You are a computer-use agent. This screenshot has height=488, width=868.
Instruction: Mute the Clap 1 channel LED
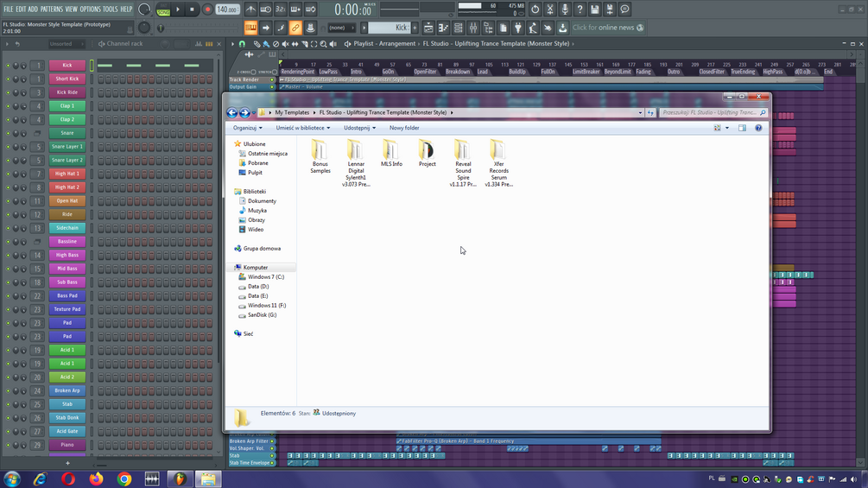[x=8, y=105]
